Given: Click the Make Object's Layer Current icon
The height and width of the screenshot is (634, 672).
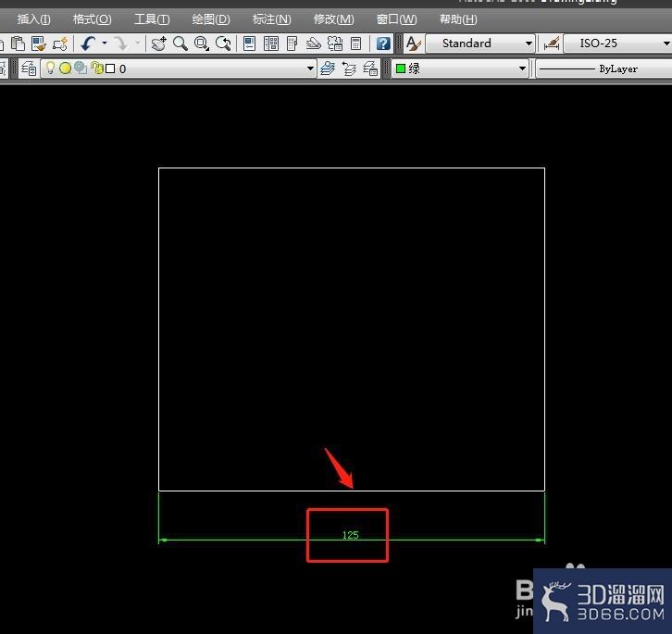Looking at the screenshot, I should [x=328, y=68].
